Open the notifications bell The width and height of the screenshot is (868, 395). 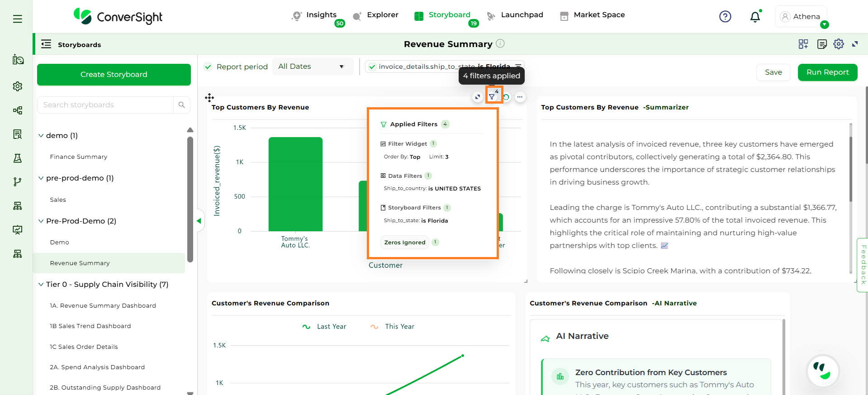755,17
